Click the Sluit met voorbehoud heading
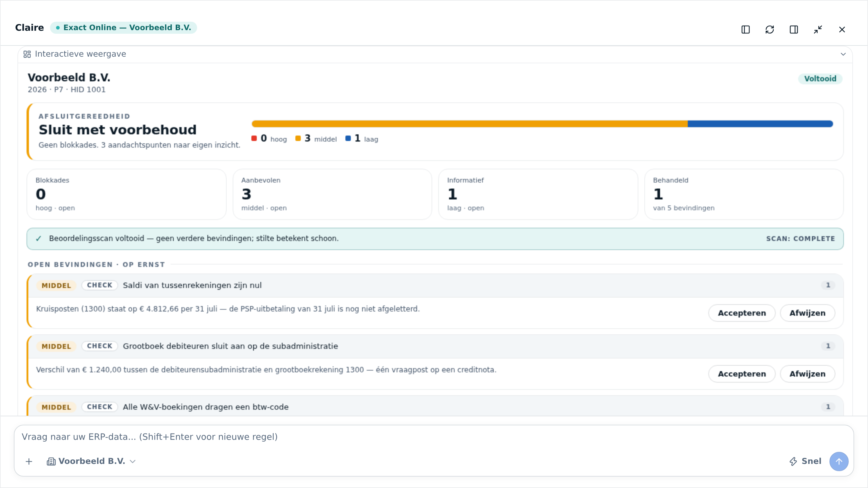Screen dimensions: 868x488 [117, 130]
